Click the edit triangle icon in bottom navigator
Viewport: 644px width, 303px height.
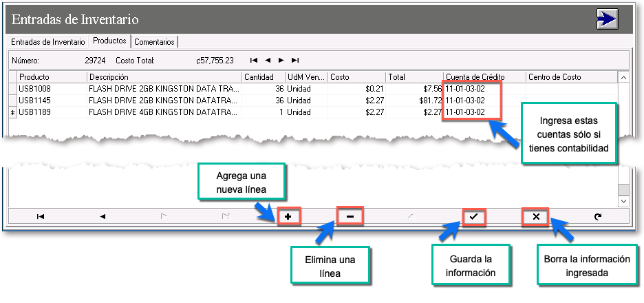(x=412, y=217)
